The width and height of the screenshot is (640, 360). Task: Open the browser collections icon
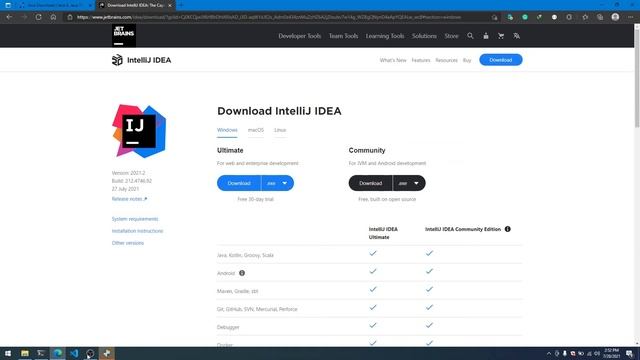[600, 17]
